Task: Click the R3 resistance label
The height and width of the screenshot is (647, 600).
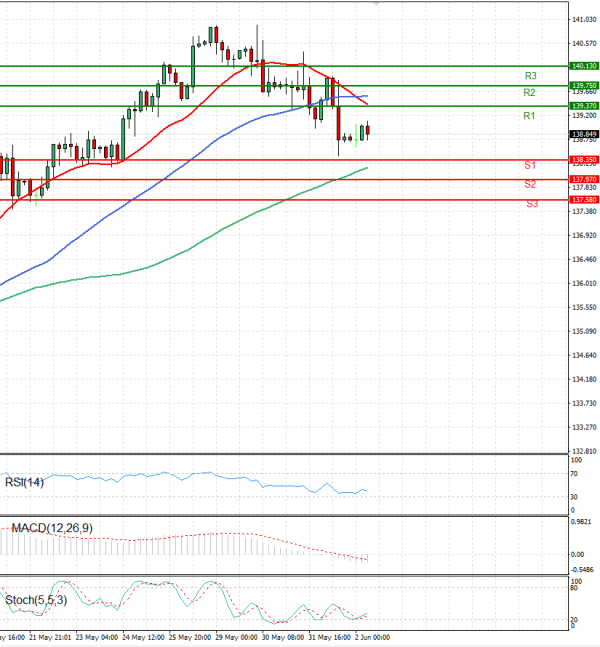Action: point(530,76)
